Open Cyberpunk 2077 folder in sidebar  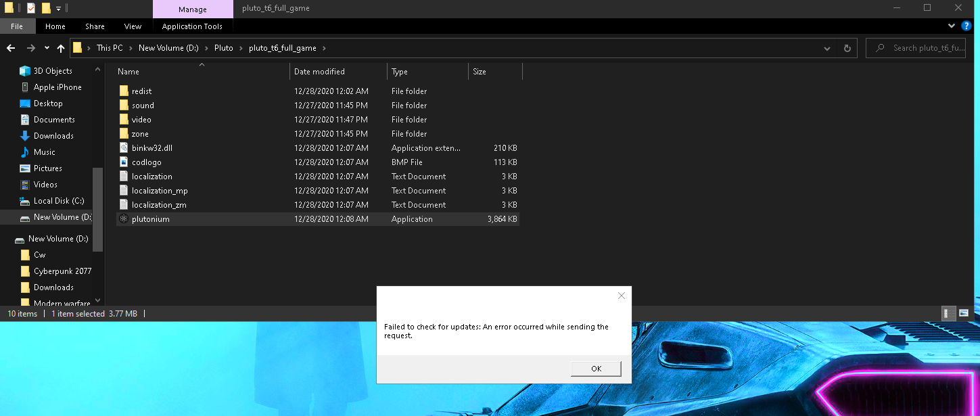point(62,271)
